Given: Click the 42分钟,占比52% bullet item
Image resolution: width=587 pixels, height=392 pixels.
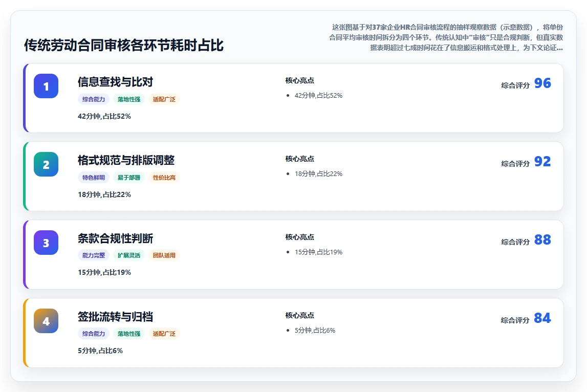Looking at the screenshot, I should click(319, 96).
